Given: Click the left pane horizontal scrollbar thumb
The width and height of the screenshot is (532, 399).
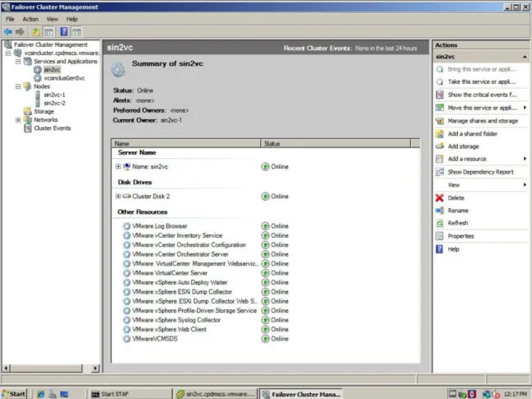Looking at the screenshot, I should tap(46, 368).
